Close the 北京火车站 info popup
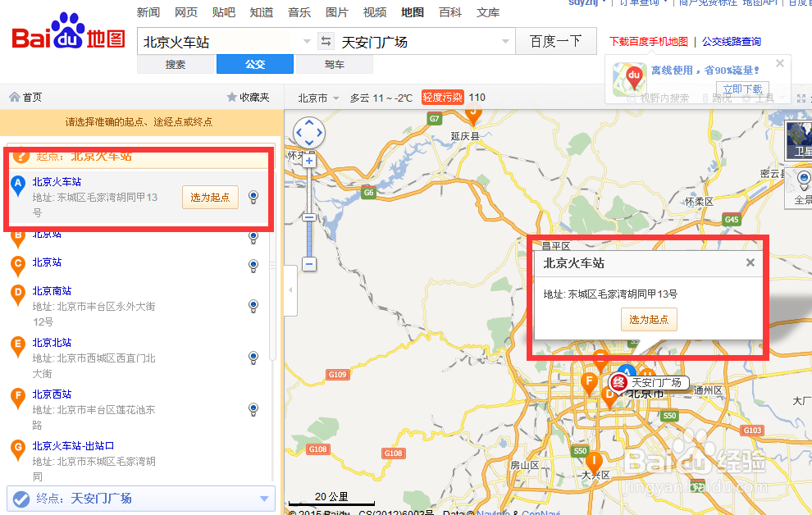 coord(750,263)
